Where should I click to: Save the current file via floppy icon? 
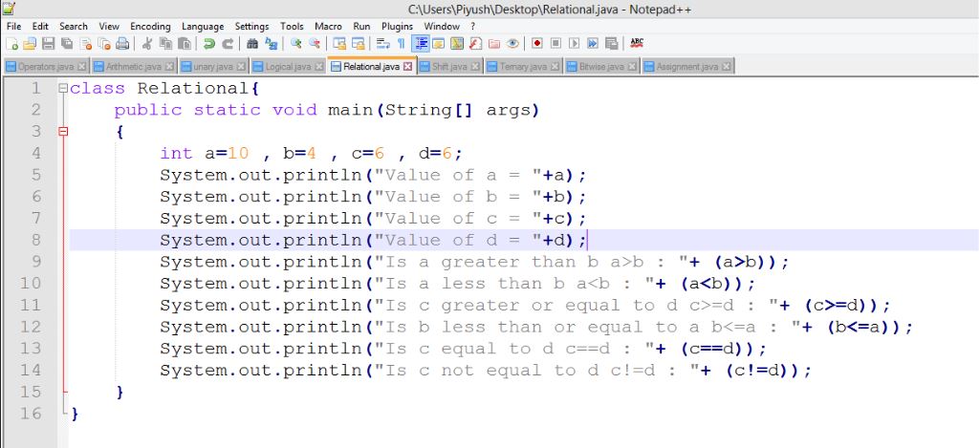(49, 44)
